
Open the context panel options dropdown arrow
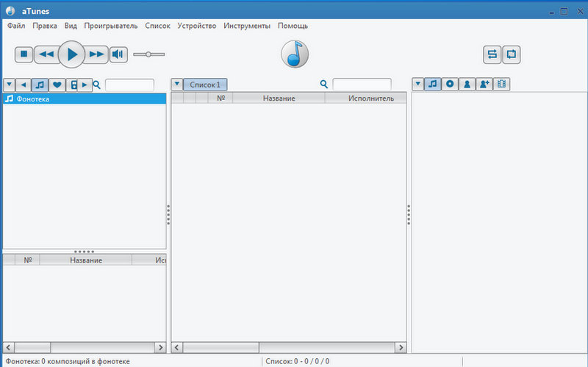click(417, 84)
